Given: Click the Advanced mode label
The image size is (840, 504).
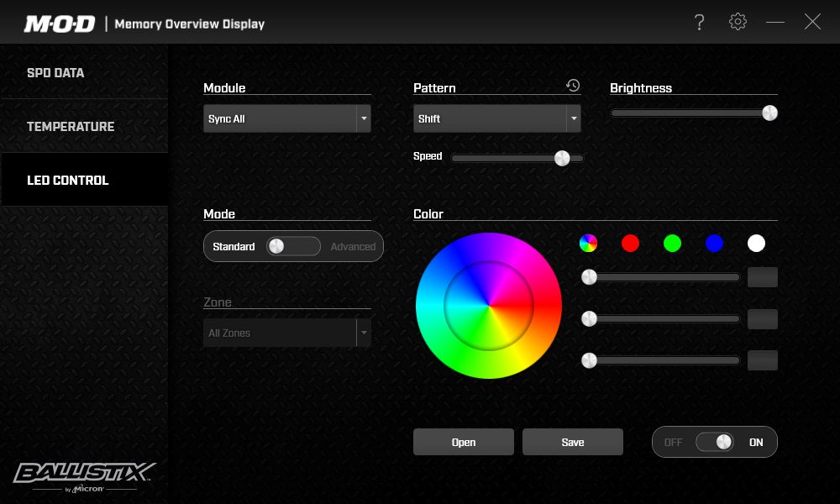Looking at the screenshot, I should (x=353, y=247).
